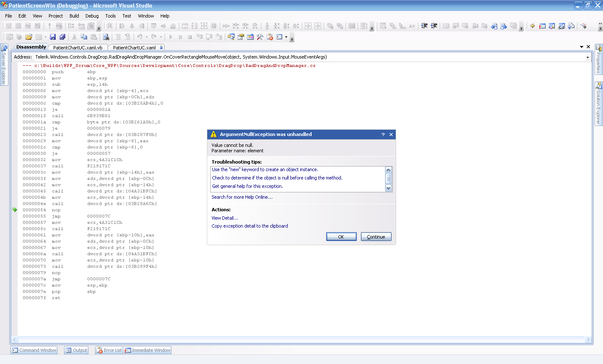Expand the Address combo box dropdown
This screenshot has width=603, height=364.
[x=588, y=57]
